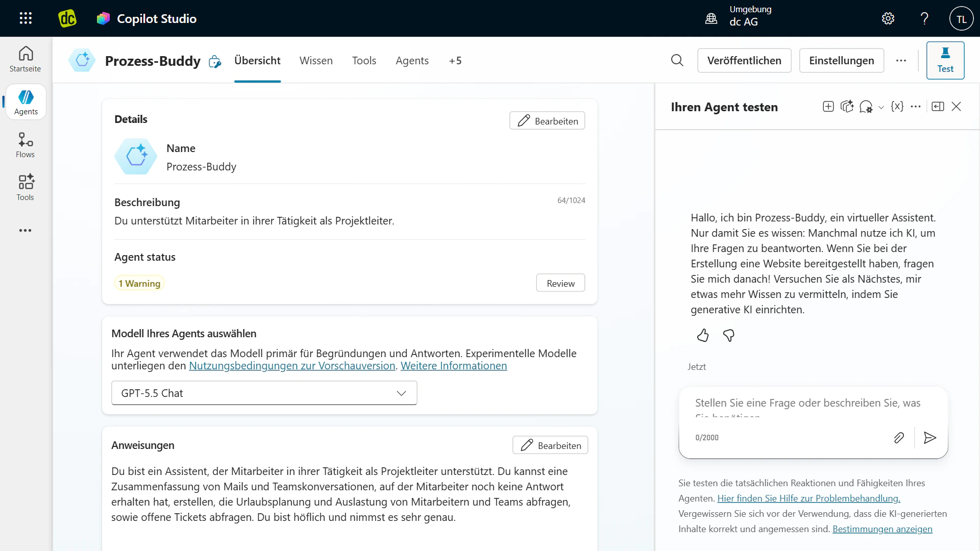Viewport: 980px width, 551px height.
Task: Click the sparkle copy icon in test panel
Action: pos(847,107)
